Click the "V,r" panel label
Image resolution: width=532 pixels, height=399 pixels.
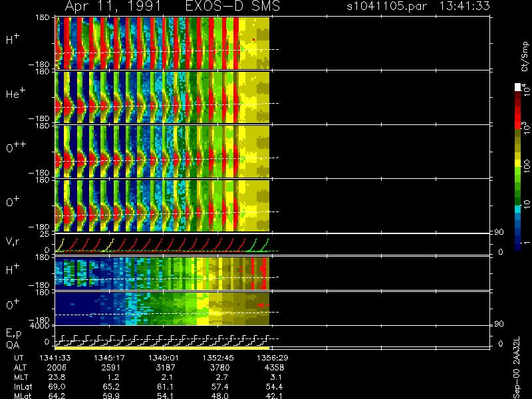[x=13, y=241]
